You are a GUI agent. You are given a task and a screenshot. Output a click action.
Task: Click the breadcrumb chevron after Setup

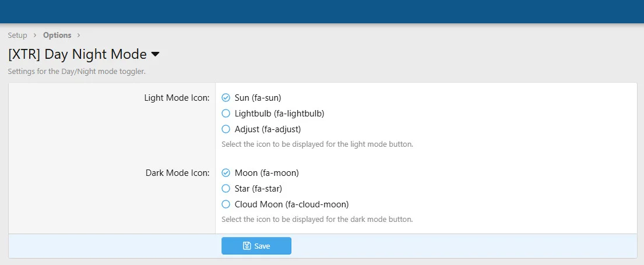coord(35,36)
